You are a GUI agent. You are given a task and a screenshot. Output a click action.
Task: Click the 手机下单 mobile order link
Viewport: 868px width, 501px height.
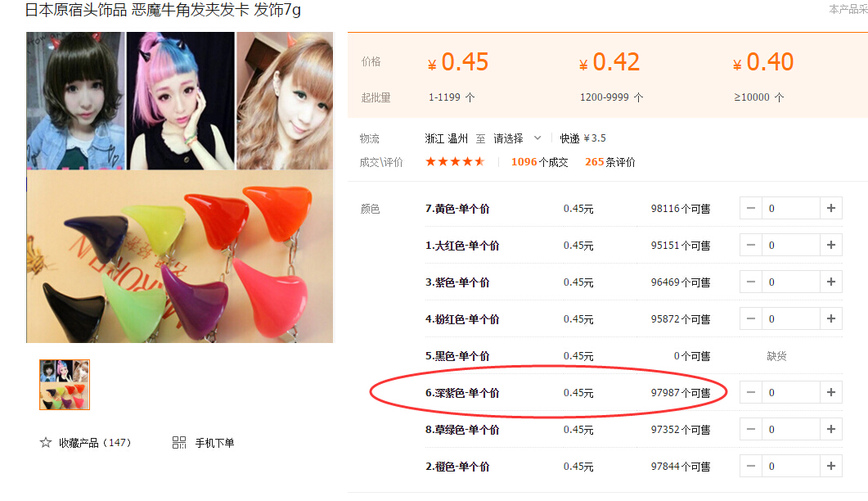tap(215, 443)
